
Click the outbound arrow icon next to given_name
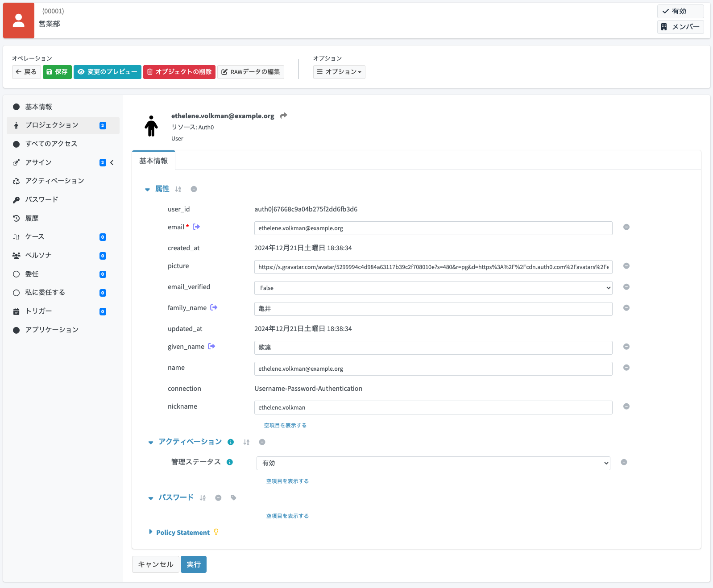pyautogui.click(x=211, y=346)
